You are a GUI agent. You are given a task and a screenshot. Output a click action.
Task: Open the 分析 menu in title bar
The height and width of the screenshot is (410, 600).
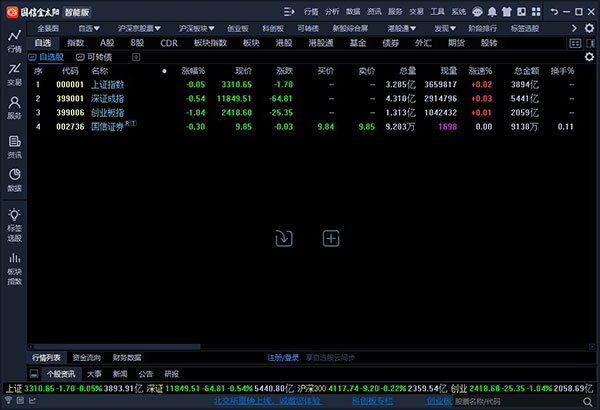pyautogui.click(x=332, y=11)
